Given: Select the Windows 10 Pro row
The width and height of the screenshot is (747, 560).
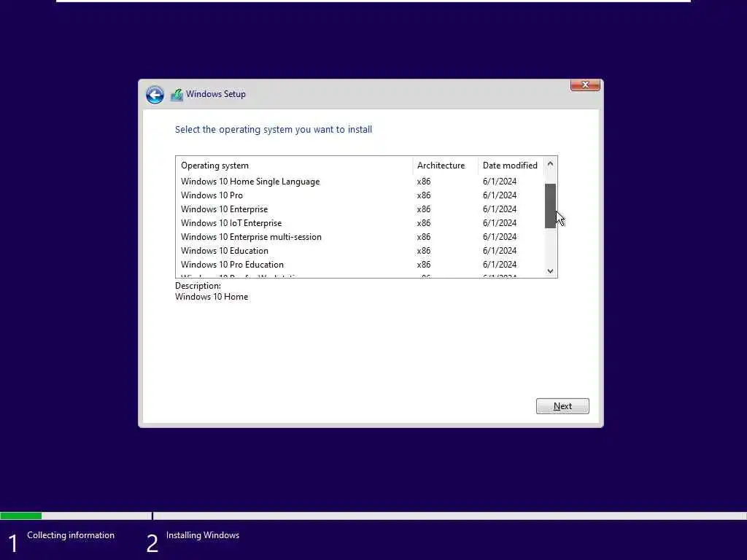Looking at the screenshot, I should tap(360, 195).
